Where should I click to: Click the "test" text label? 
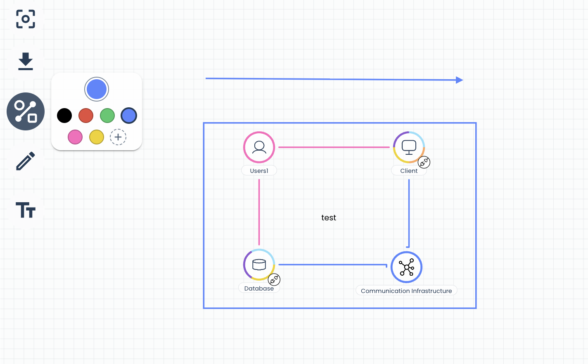pos(329,217)
